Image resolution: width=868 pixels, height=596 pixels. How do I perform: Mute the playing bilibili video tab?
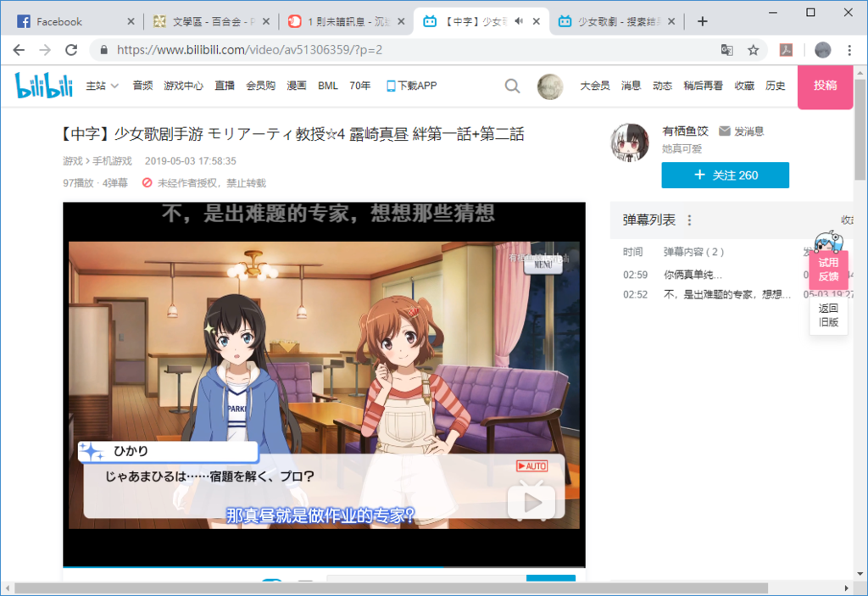point(519,21)
